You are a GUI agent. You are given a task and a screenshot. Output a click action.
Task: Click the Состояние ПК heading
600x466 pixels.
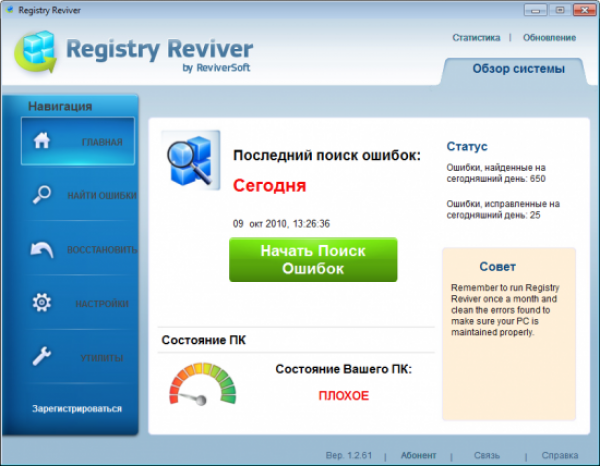click(x=203, y=340)
